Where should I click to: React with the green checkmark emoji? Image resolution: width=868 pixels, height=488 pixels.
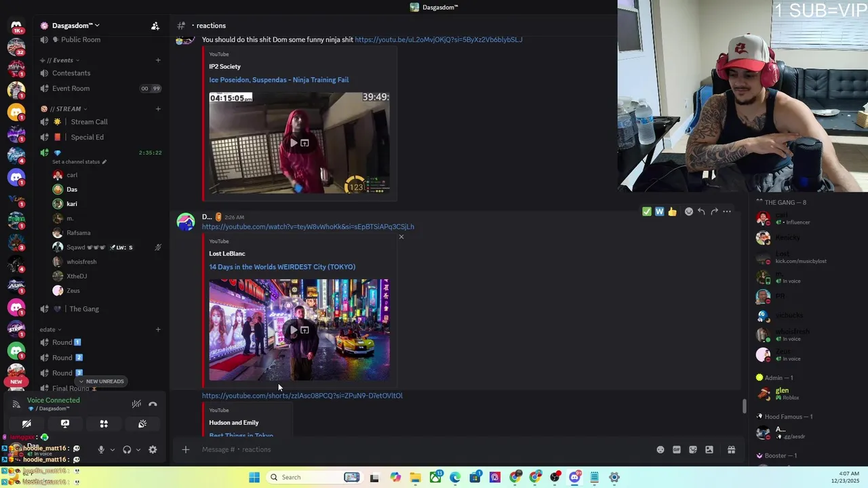[x=647, y=211]
